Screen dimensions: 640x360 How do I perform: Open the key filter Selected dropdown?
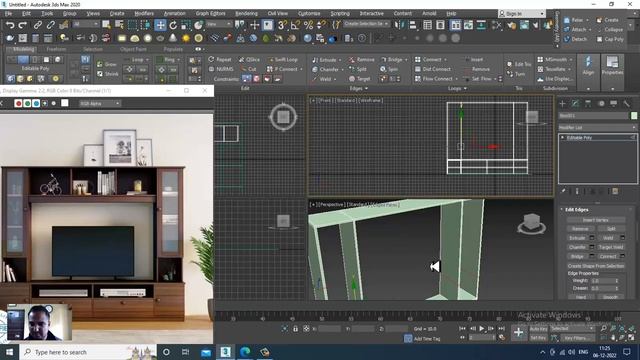coord(572,329)
